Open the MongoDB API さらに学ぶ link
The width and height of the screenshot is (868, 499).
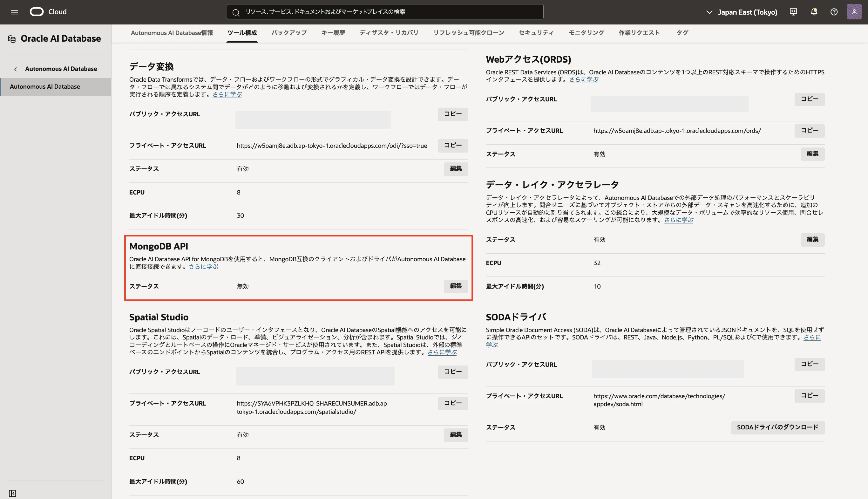(203, 267)
